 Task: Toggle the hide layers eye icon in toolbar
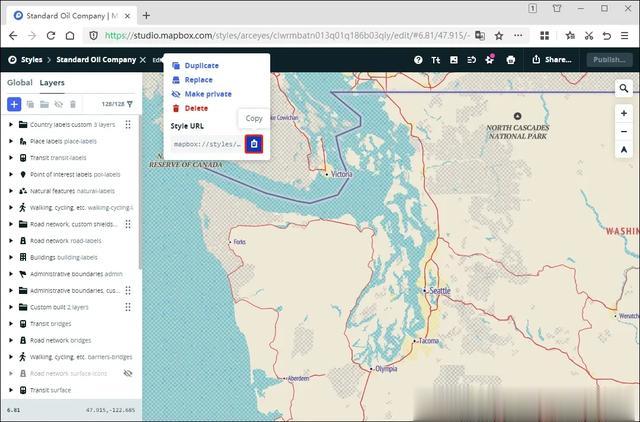pos(59,104)
